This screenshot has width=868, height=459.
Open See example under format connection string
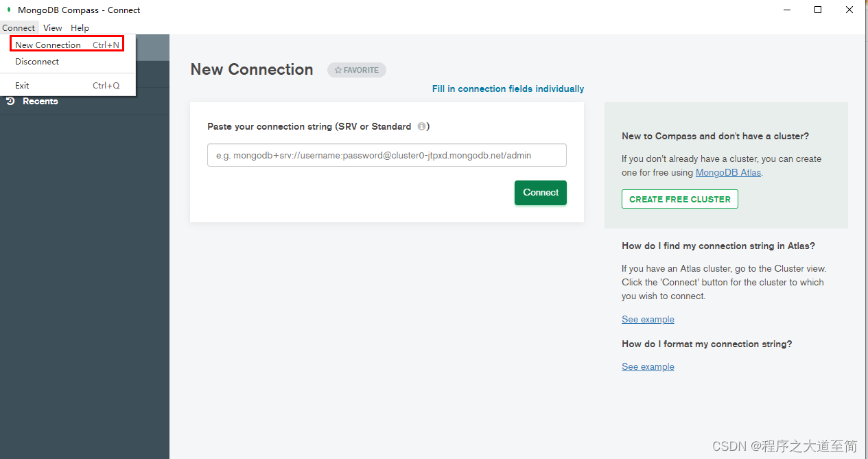pyautogui.click(x=648, y=367)
